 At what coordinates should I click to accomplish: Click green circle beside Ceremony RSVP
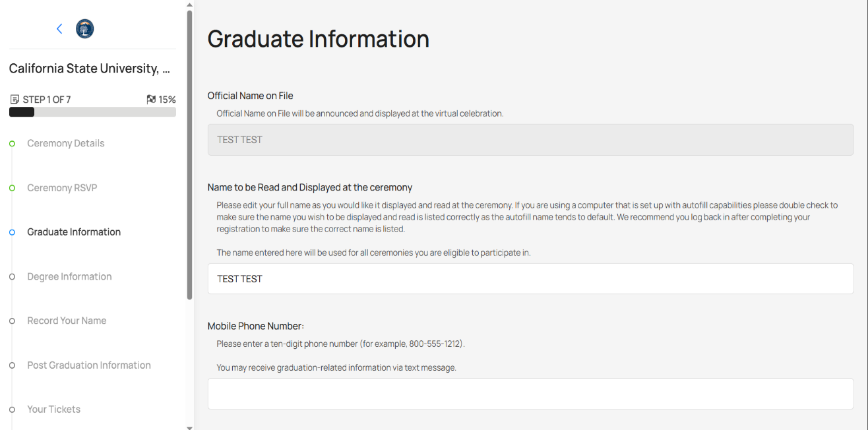click(x=12, y=188)
